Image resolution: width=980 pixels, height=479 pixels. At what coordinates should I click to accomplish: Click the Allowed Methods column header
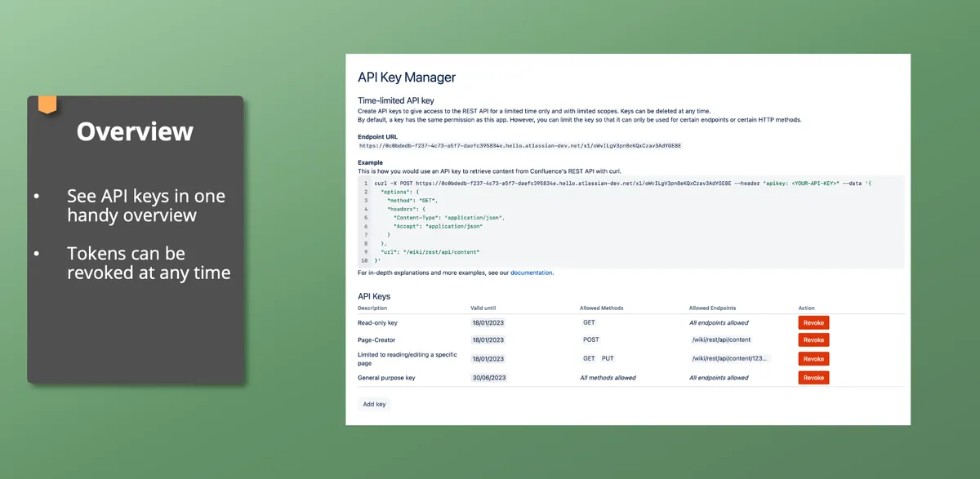602,308
